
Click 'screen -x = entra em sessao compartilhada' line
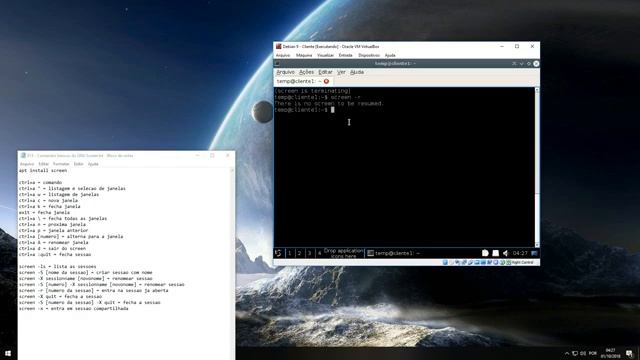click(73, 309)
